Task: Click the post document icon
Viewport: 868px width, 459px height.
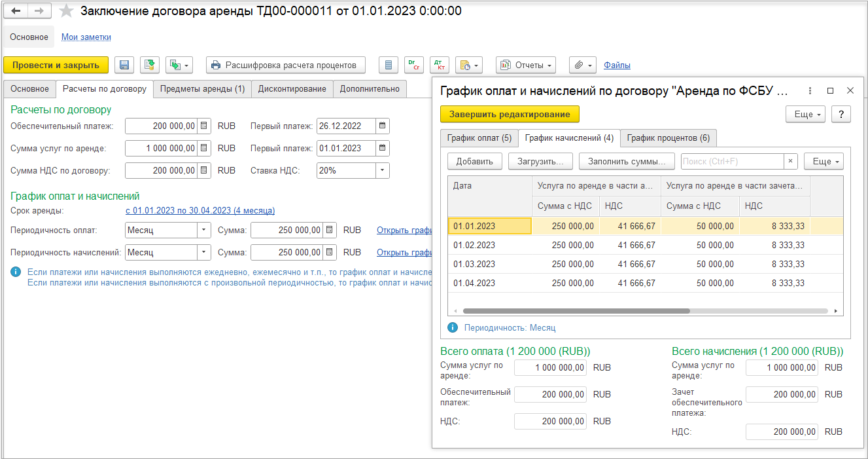Action: coord(150,65)
